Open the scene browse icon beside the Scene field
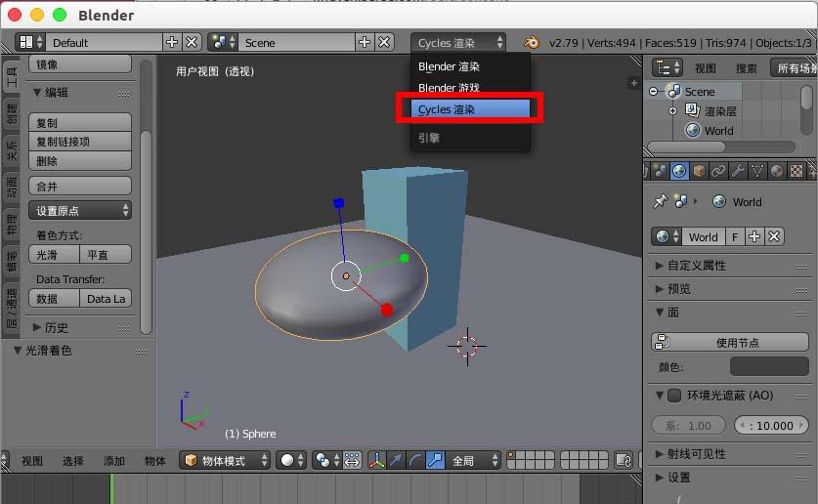This screenshot has height=504, width=818. coord(225,42)
